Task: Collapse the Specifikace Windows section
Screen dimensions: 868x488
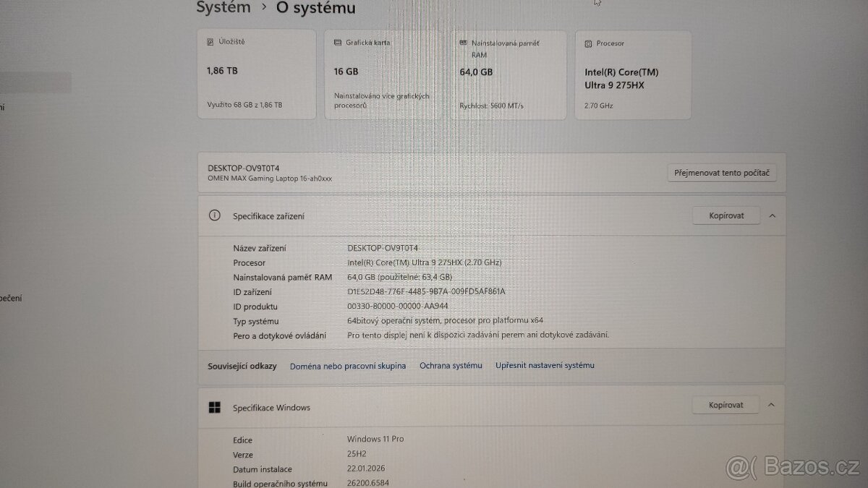Action: click(773, 404)
